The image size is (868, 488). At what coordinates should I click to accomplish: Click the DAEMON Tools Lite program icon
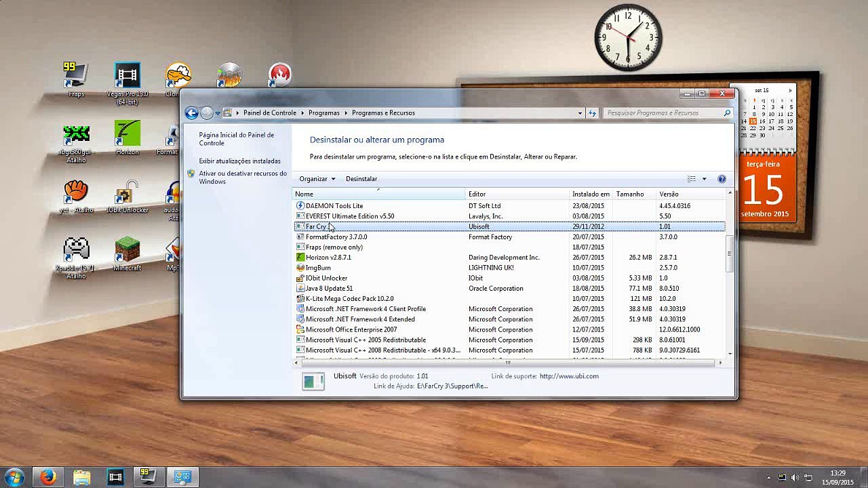[300, 206]
